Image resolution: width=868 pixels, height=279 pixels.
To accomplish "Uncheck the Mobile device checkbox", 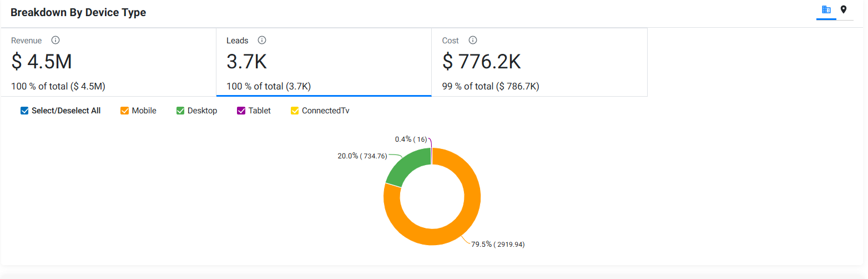I will click(125, 111).
